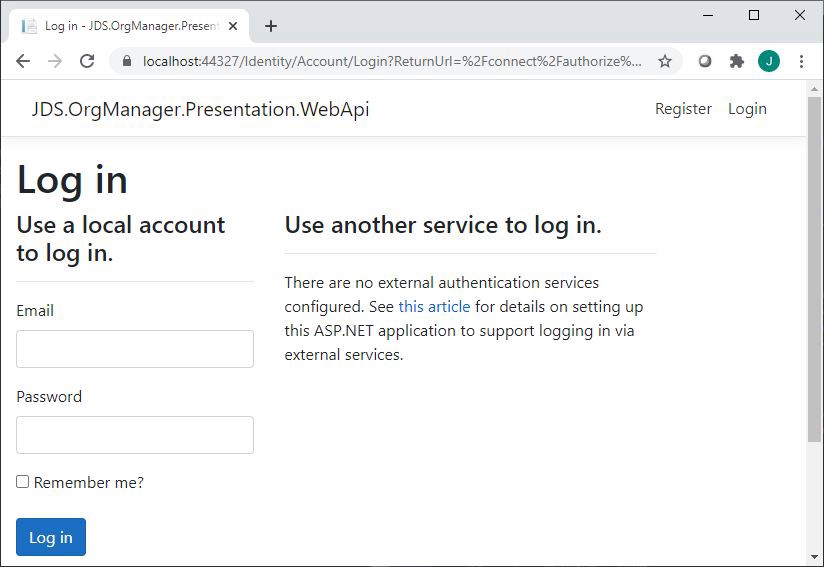Open the Extensions puzzle-piece menu
This screenshot has height=567, width=824.
click(x=737, y=61)
